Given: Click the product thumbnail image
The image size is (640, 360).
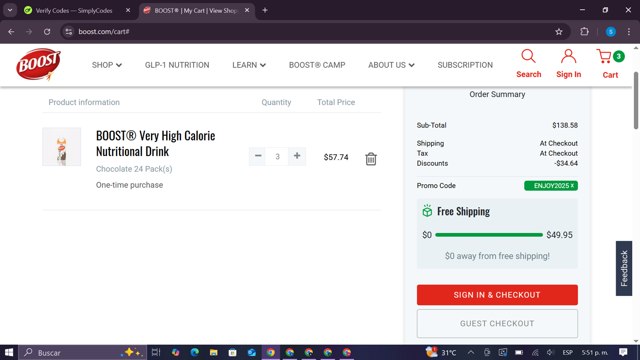Looking at the screenshot, I should 62,147.
